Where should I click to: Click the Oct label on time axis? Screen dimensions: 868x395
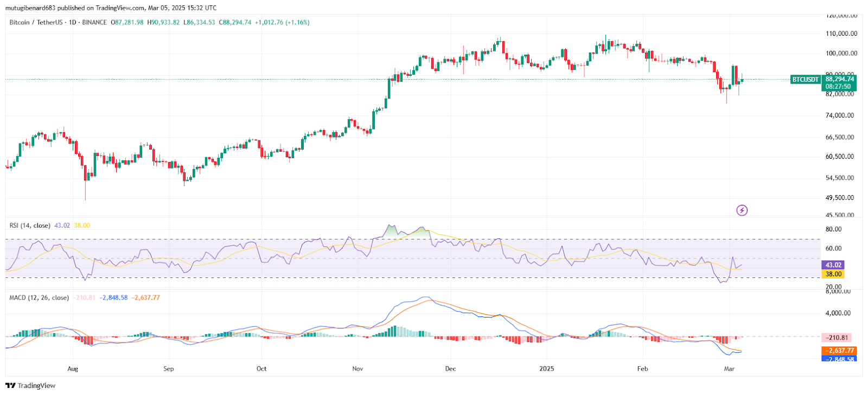[261, 369]
